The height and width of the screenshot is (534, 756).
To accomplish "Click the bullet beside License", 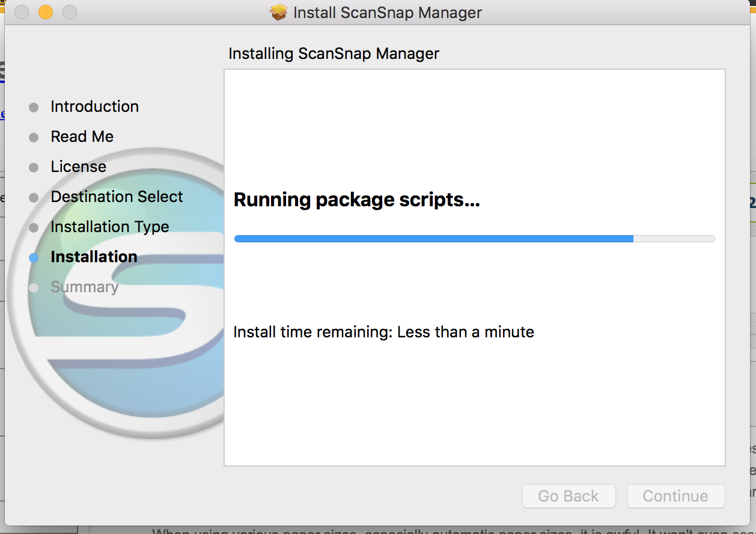I will pos(34,168).
